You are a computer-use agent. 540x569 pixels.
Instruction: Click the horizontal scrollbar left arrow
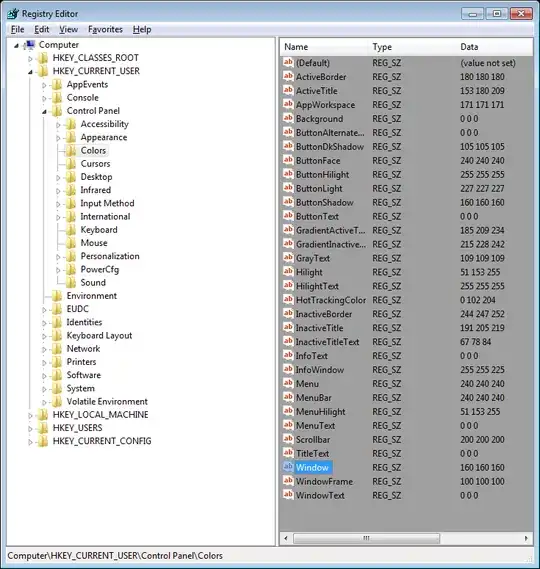coord(286,538)
